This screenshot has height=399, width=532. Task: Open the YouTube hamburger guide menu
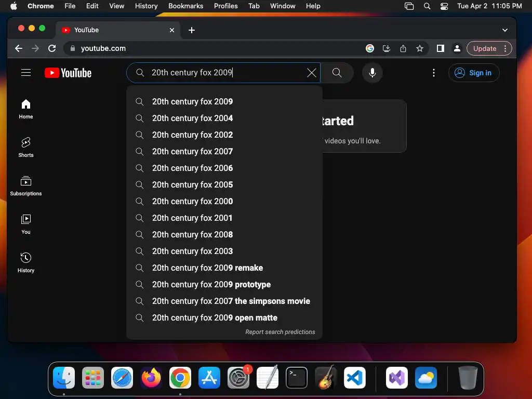26,73
